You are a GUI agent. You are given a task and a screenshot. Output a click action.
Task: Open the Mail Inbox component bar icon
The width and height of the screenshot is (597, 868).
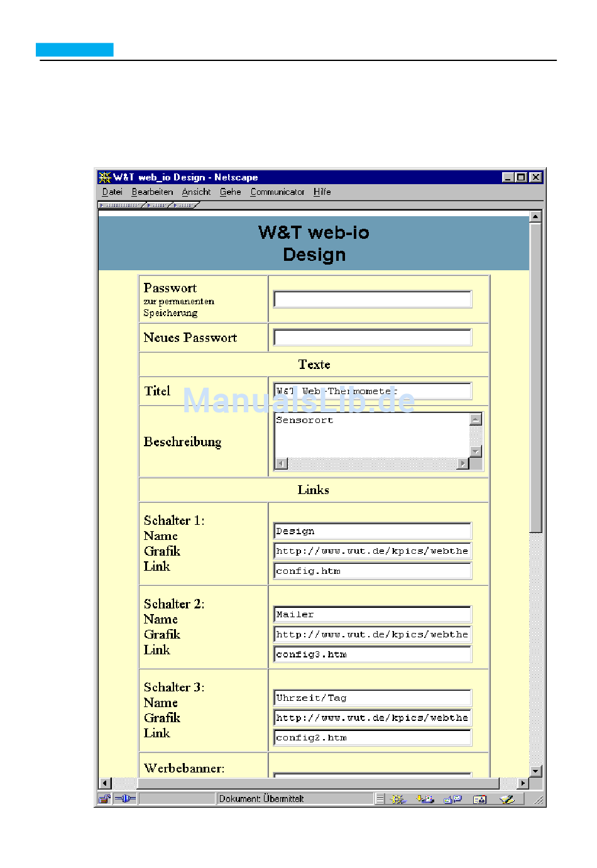coord(425,799)
